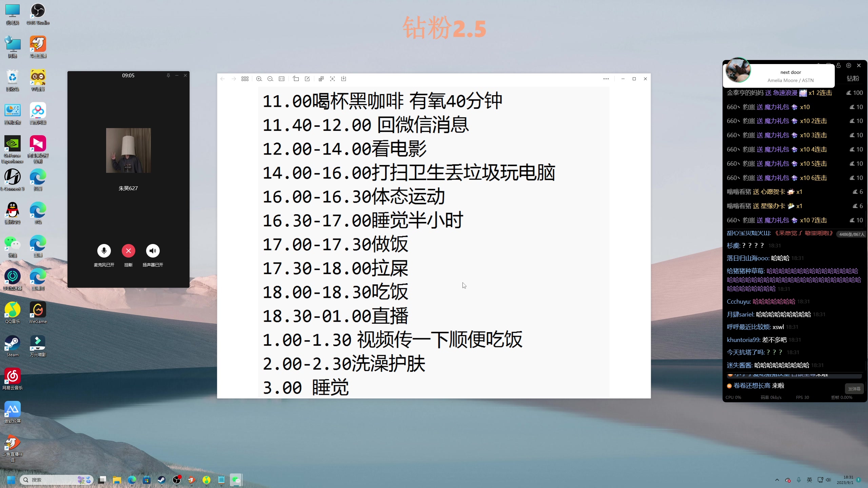The height and width of the screenshot is (488, 868).
Task: Rotate the schedule image
Action: (296, 79)
